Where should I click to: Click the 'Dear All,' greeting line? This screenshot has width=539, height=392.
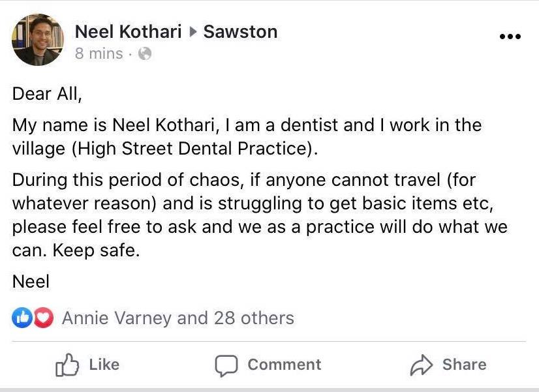47,94
